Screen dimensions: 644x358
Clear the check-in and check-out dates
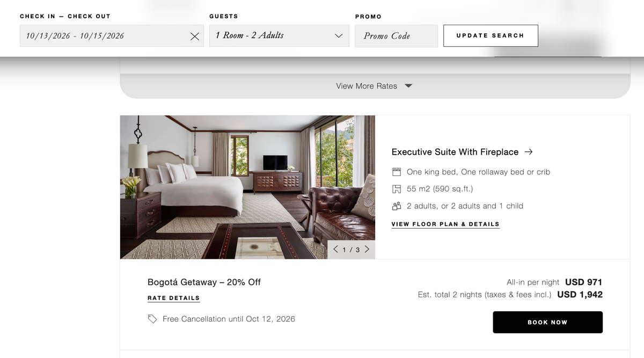point(195,36)
